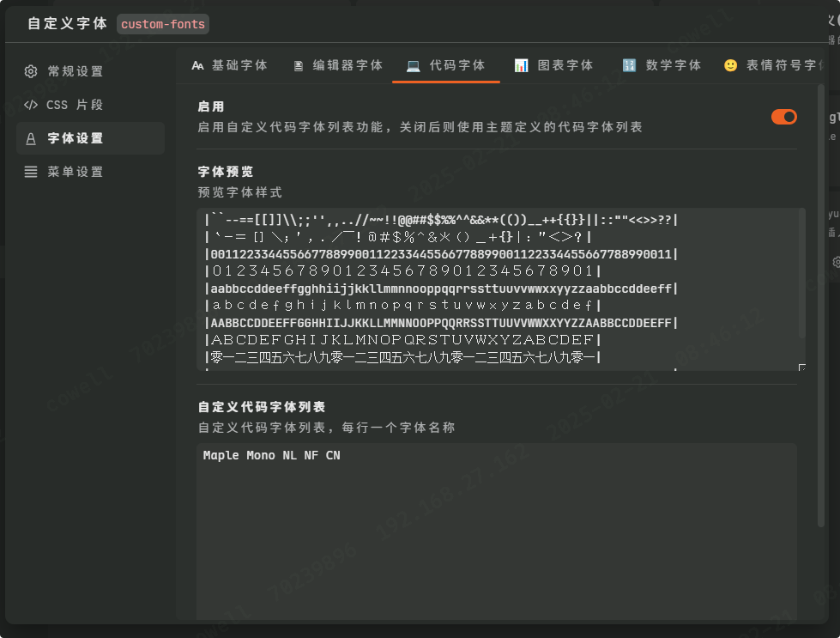Viewport: 840px width, 638px height.
Task: Click the 自定义代码字体列表 section heading
Action: (262, 407)
